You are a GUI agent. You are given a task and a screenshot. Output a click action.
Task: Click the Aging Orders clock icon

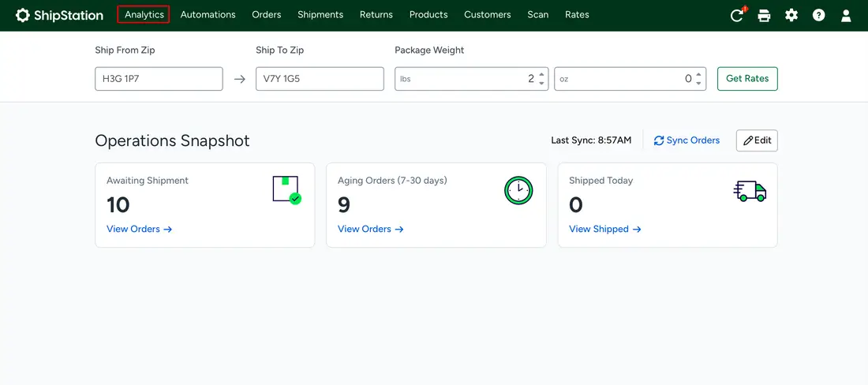[x=518, y=190]
